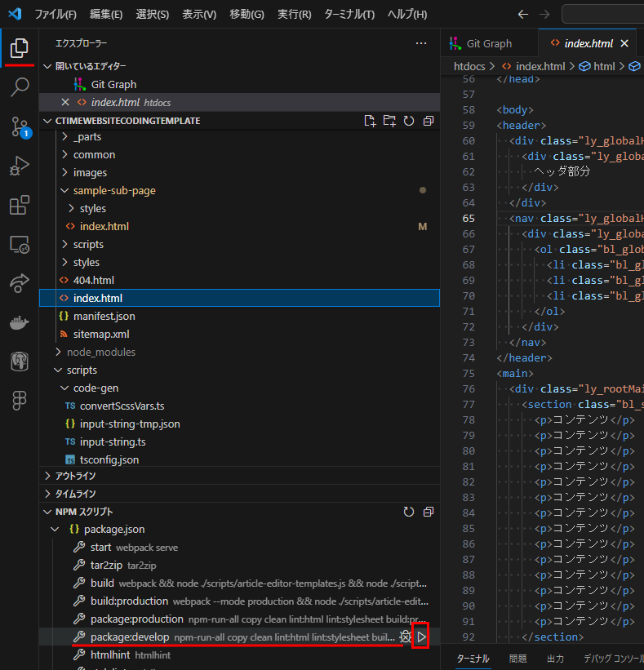The width and height of the screenshot is (644, 670).
Task: Refresh the explorer file tree
Action: tap(409, 121)
